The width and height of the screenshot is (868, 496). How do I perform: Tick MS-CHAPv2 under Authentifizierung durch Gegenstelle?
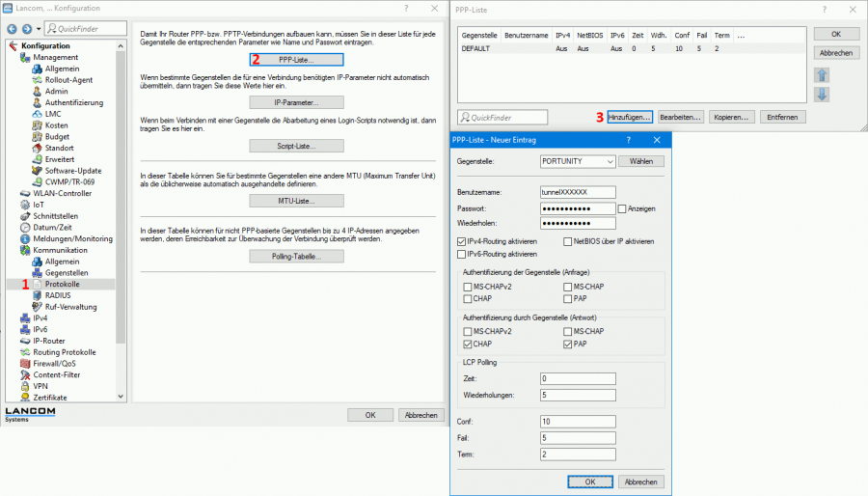(x=468, y=331)
